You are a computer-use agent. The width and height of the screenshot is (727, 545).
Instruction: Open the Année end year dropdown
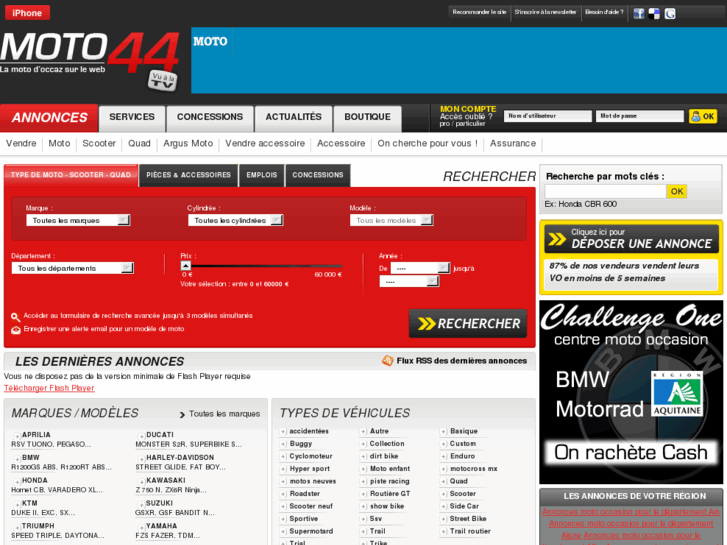(409, 282)
